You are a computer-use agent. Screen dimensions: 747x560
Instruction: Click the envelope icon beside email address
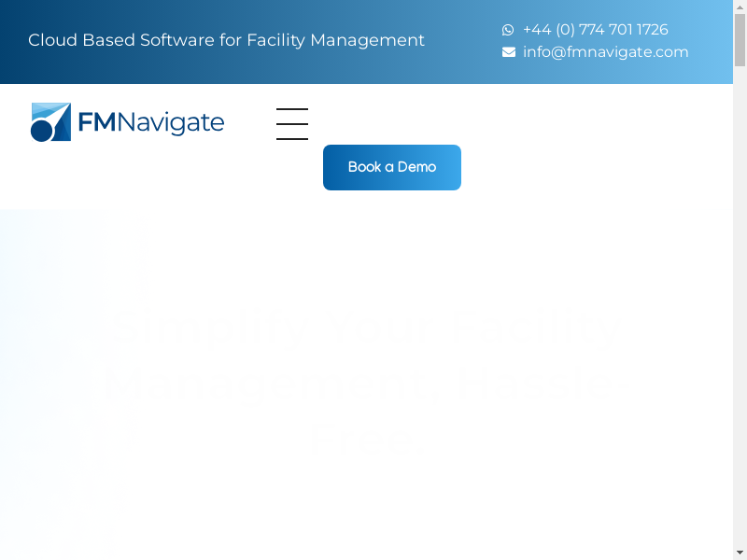coord(509,52)
